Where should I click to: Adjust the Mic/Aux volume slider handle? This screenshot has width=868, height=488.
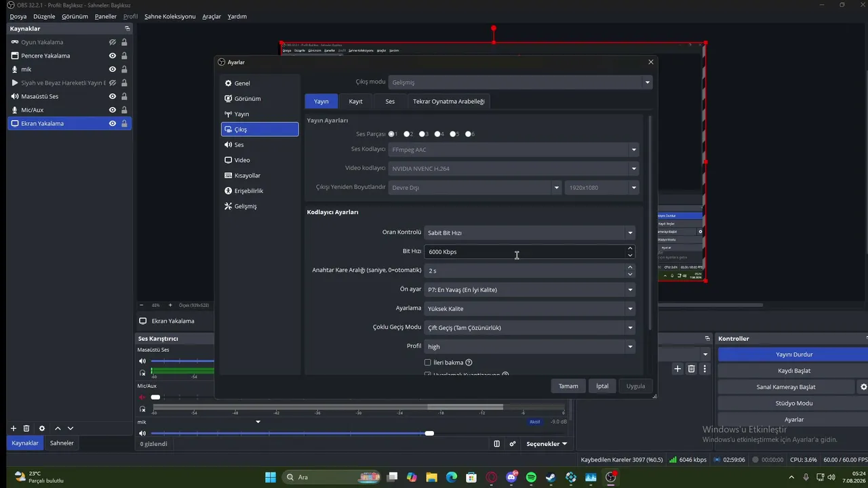click(155, 397)
